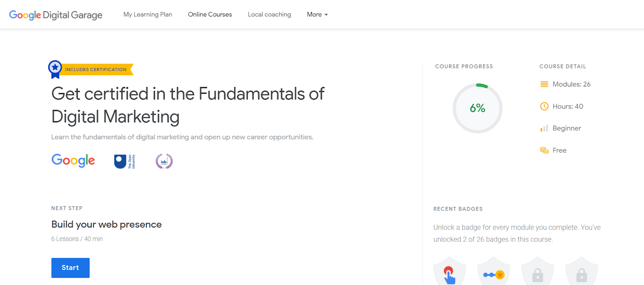Viewport: 644px width, 285px height.
Task: Click the Fundamentals of Digital Marketing course title
Action: pos(188,105)
